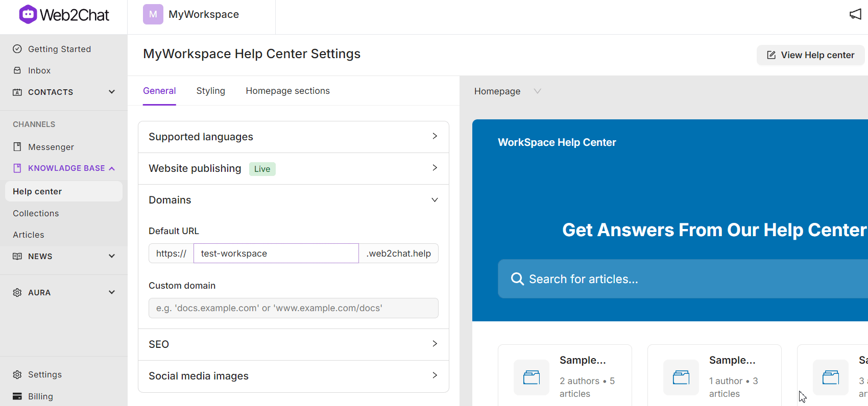This screenshot has height=406, width=868.
Task: Expand Supported languages section arrow
Action: click(435, 136)
